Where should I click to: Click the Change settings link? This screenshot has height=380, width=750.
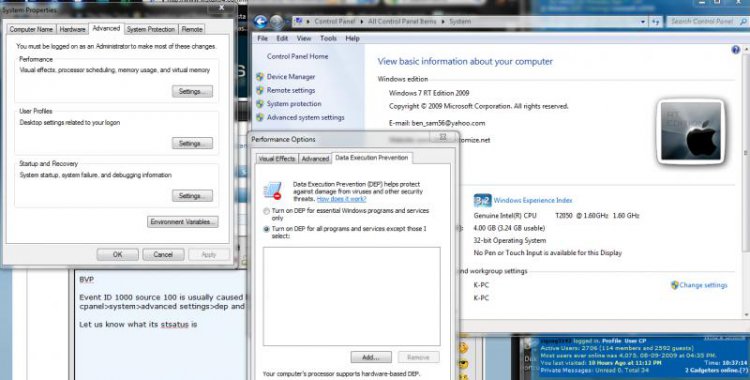703,285
